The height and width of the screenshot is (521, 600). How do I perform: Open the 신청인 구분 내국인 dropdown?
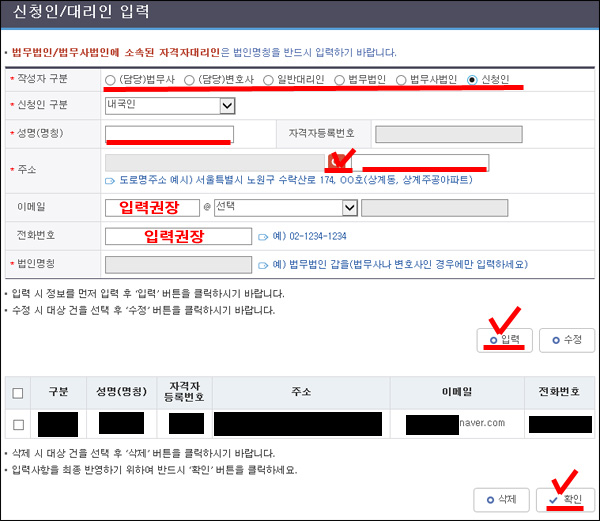coord(170,106)
